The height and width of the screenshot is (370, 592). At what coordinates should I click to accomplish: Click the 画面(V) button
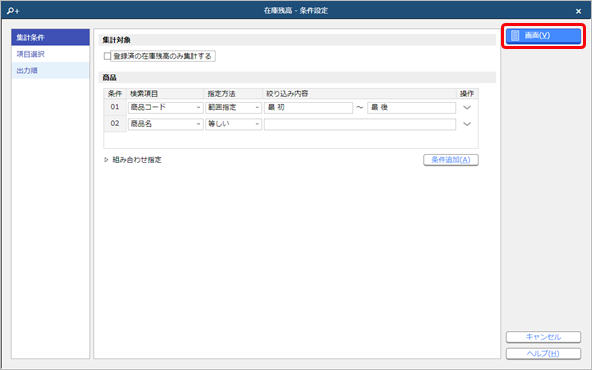point(543,36)
